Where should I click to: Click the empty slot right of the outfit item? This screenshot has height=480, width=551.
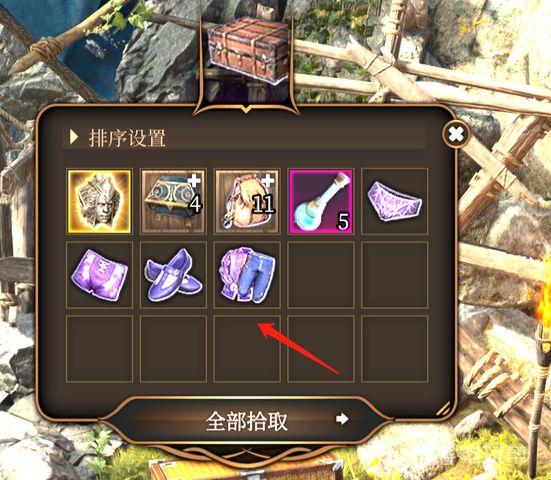click(x=321, y=275)
